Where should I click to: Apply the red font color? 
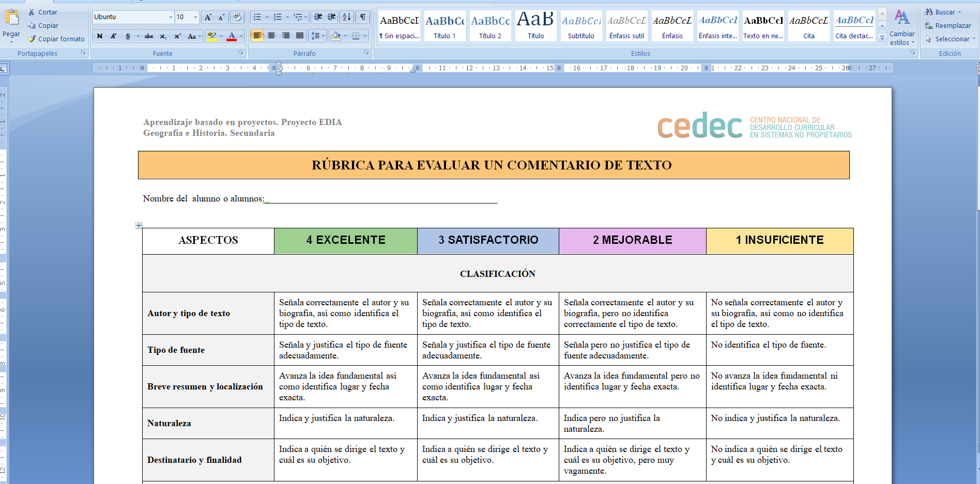pos(232,36)
